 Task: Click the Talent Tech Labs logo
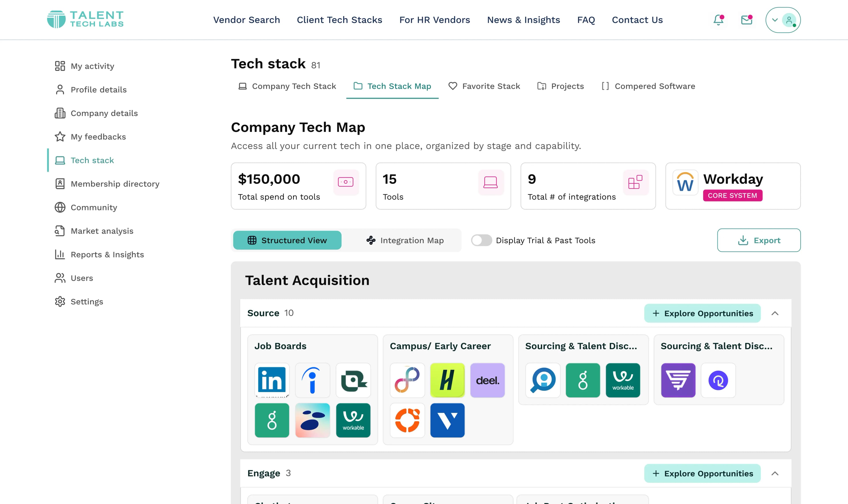pyautogui.click(x=85, y=19)
